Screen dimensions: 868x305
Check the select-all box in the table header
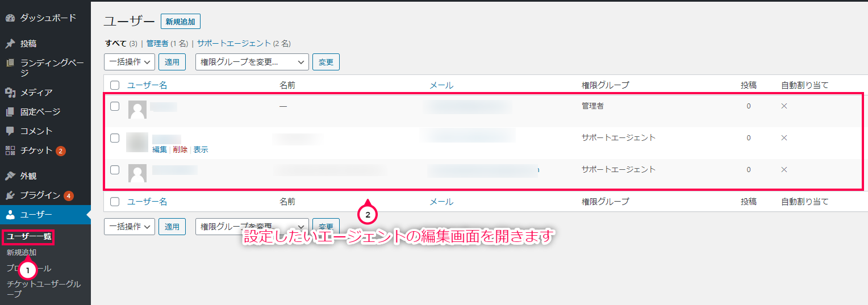[x=115, y=85]
